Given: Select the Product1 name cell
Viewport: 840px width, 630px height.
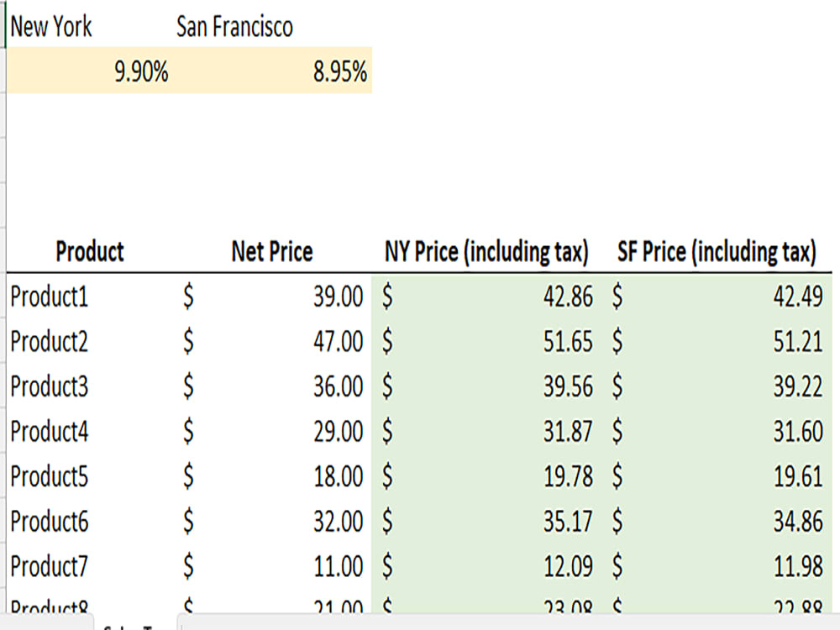Looking at the screenshot, I should pos(50,297).
